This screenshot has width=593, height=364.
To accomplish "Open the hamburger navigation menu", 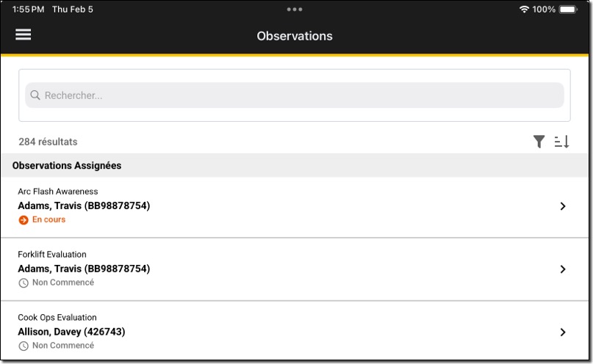I will coord(24,34).
